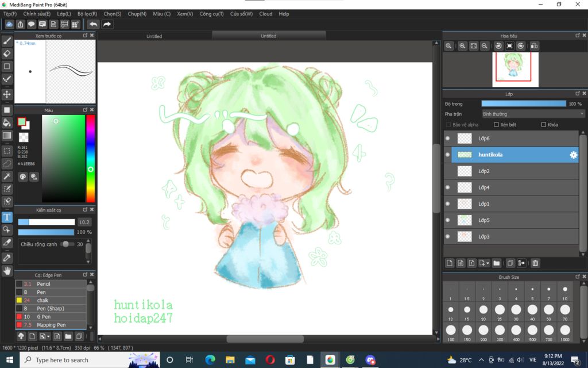Screen dimensions: 588x368
Task: Select the Hand pan tool
Action: pos(7,270)
